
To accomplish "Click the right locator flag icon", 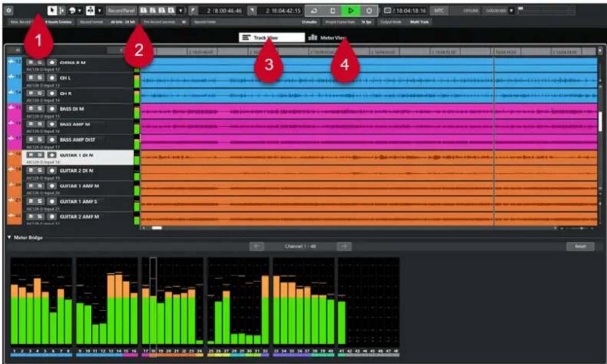I will 252,10.
